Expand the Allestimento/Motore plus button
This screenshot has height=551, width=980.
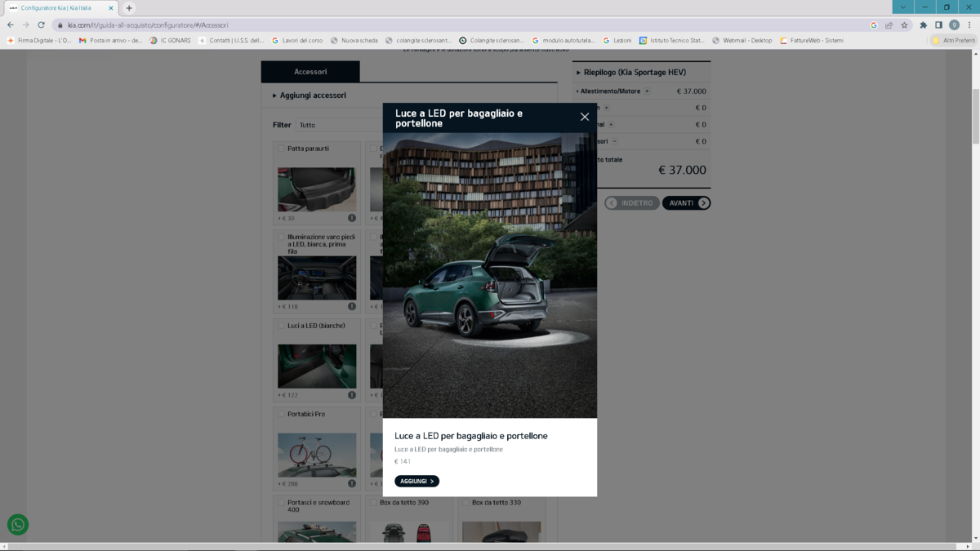pyautogui.click(x=647, y=91)
